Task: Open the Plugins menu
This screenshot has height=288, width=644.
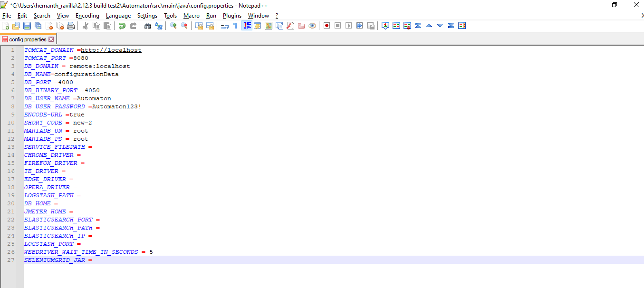Action: pyautogui.click(x=232, y=16)
